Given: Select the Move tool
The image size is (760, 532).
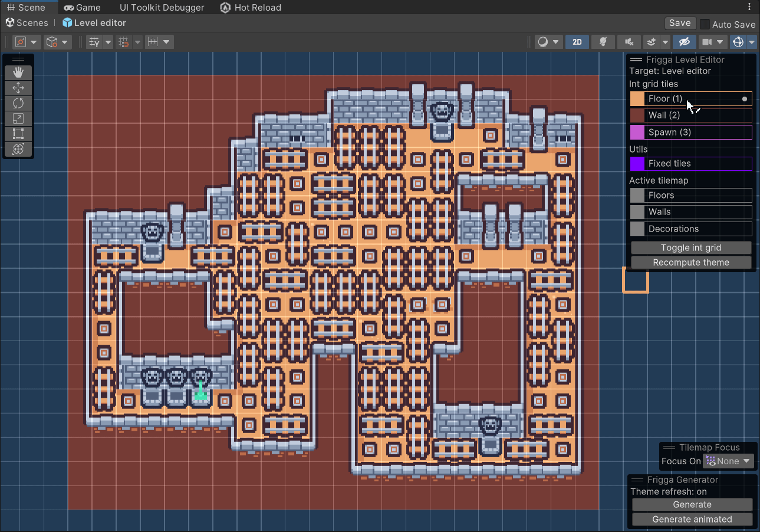Looking at the screenshot, I should pos(18,88).
